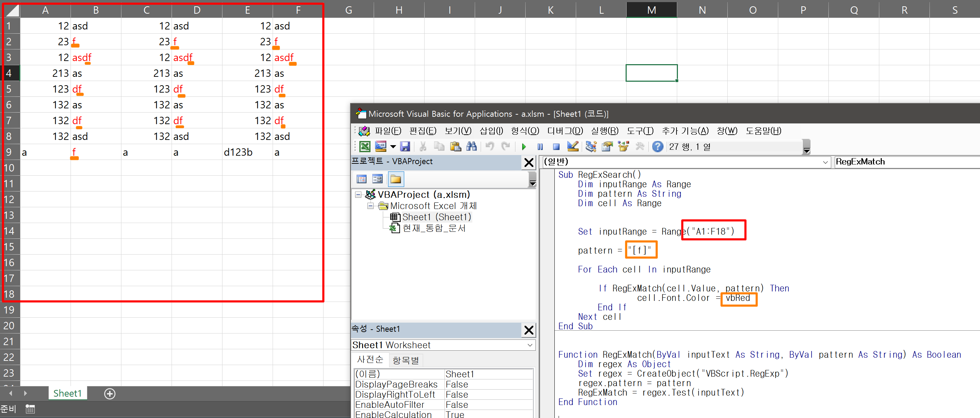Image resolution: width=980 pixels, height=418 pixels.
Task: Open the Sheet1 Worksheet properties dropdown
Action: (x=529, y=345)
